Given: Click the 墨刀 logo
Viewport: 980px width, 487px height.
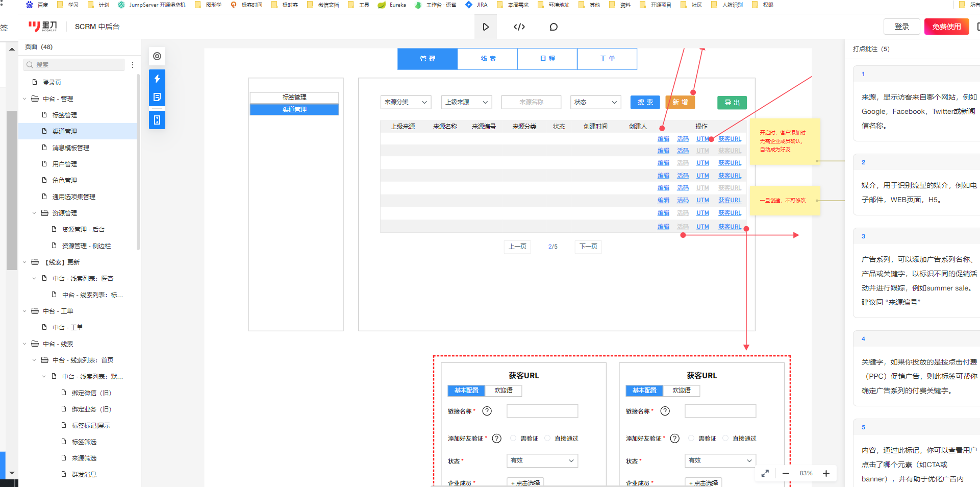Looking at the screenshot, I should [x=43, y=27].
